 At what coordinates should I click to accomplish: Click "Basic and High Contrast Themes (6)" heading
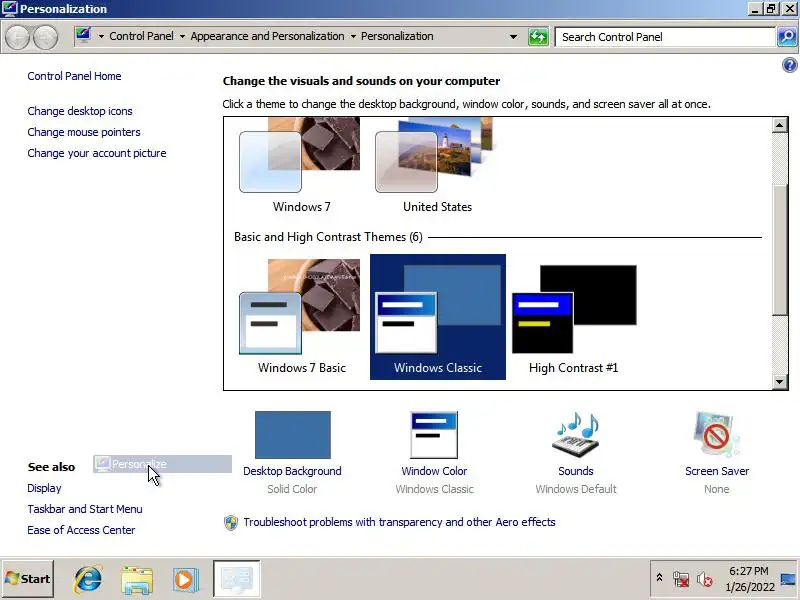tap(328, 237)
